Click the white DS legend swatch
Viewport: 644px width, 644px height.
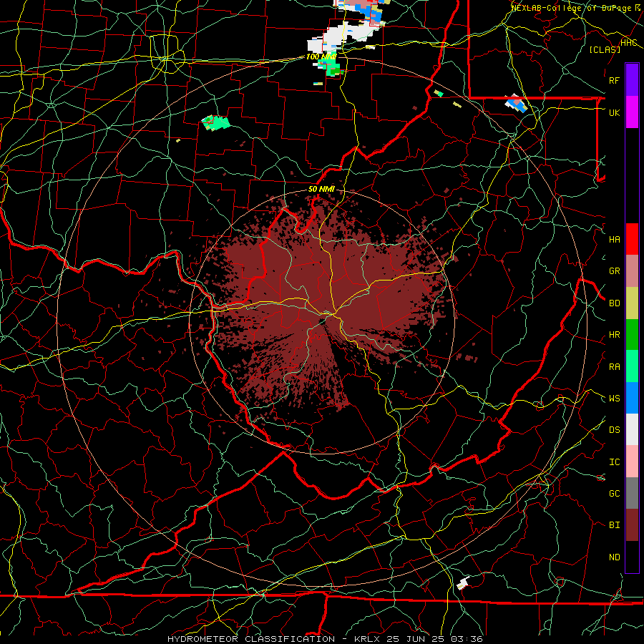pyautogui.click(x=632, y=429)
